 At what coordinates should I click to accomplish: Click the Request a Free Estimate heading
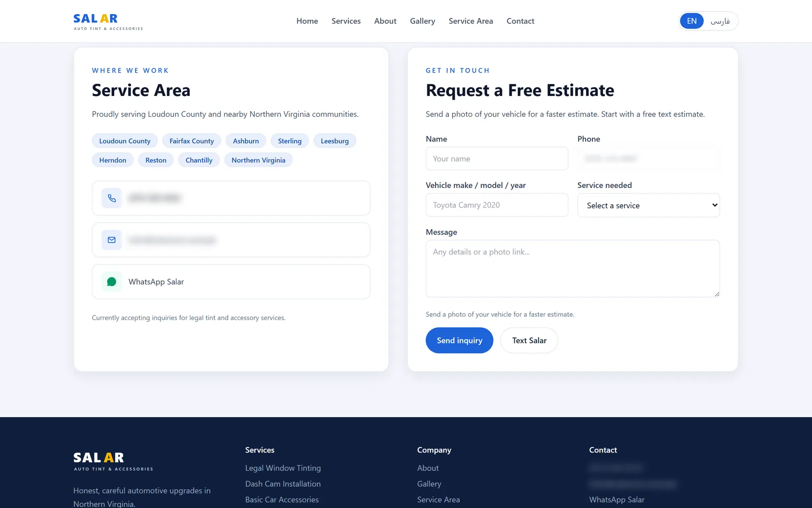click(x=520, y=90)
